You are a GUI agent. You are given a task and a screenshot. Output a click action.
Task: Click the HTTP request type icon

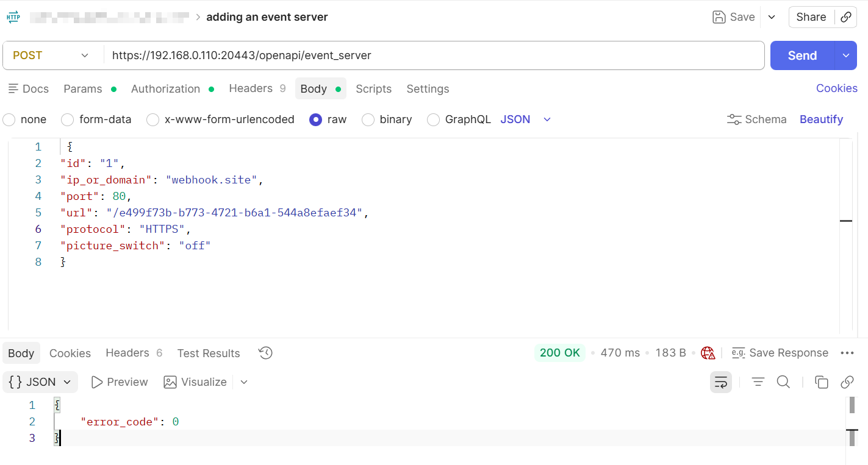click(x=13, y=17)
